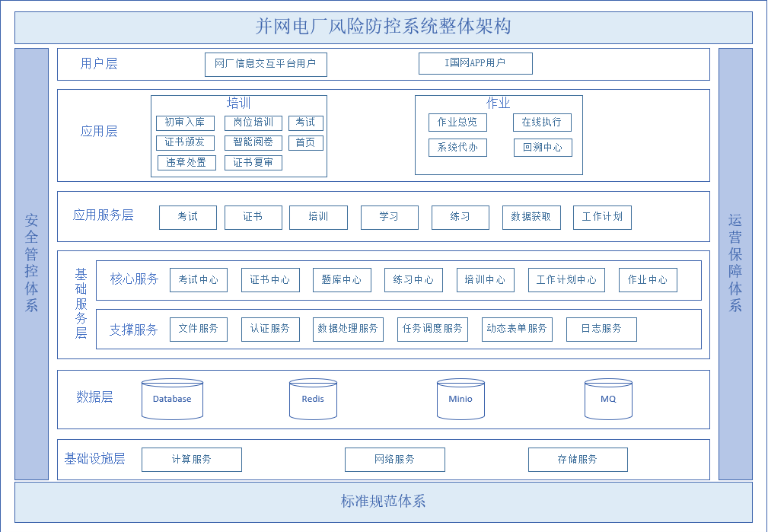The width and height of the screenshot is (768, 532).
Task: Select the 计算服务 box
Action: point(192,460)
